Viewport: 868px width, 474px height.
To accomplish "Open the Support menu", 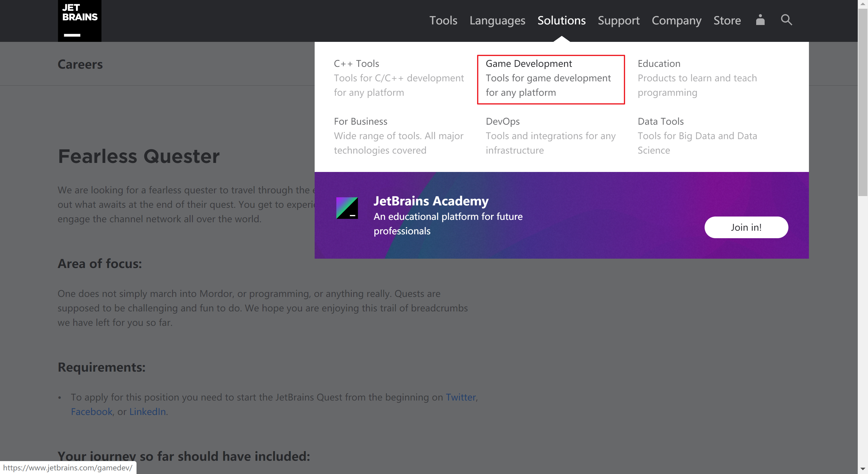I will coord(618,20).
